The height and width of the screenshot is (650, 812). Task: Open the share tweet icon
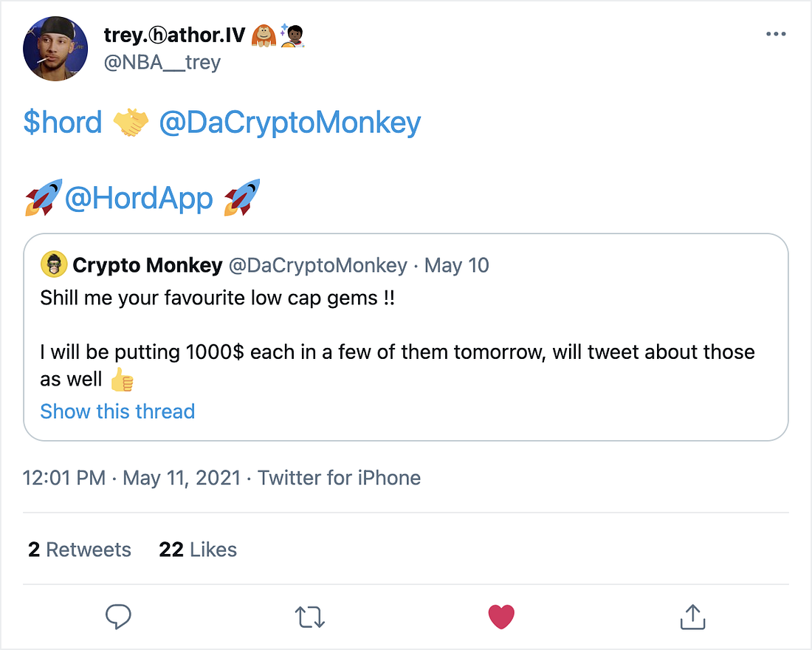(x=692, y=616)
